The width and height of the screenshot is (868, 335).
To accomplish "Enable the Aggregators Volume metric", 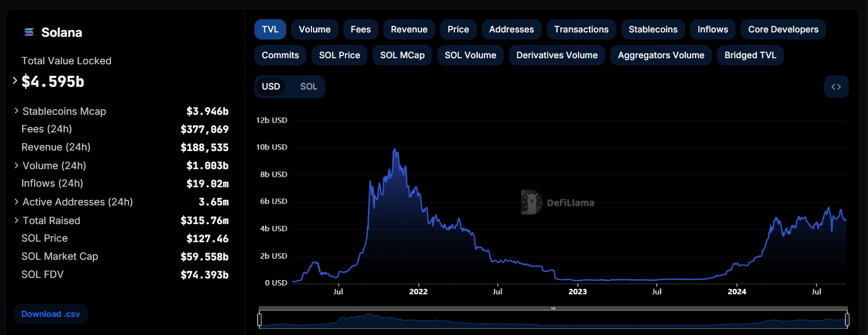I will pos(661,55).
